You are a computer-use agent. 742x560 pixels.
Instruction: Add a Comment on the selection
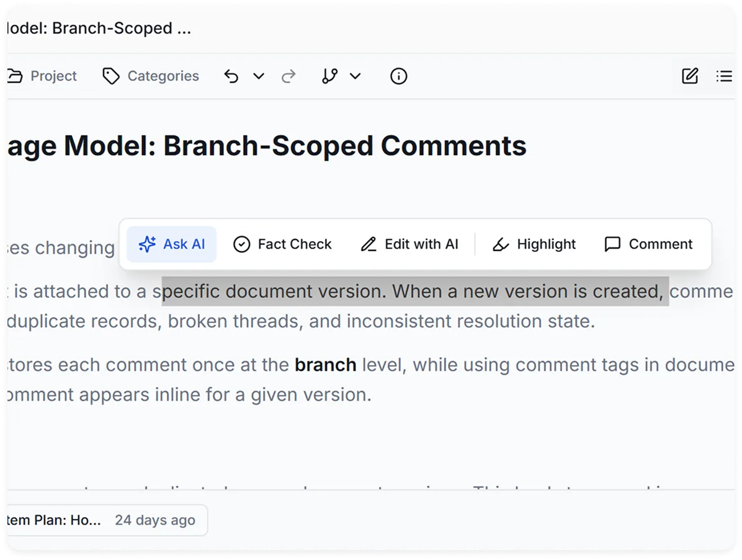coord(648,244)
